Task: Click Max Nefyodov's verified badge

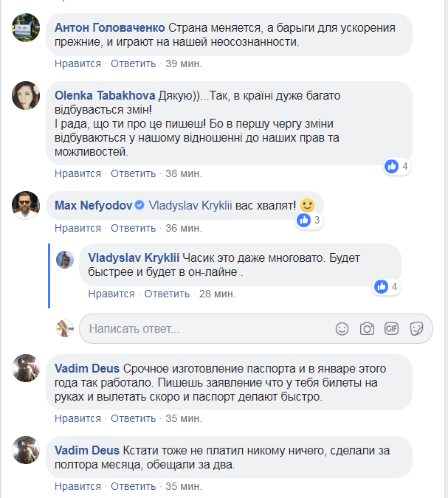Action: (139, 206)
